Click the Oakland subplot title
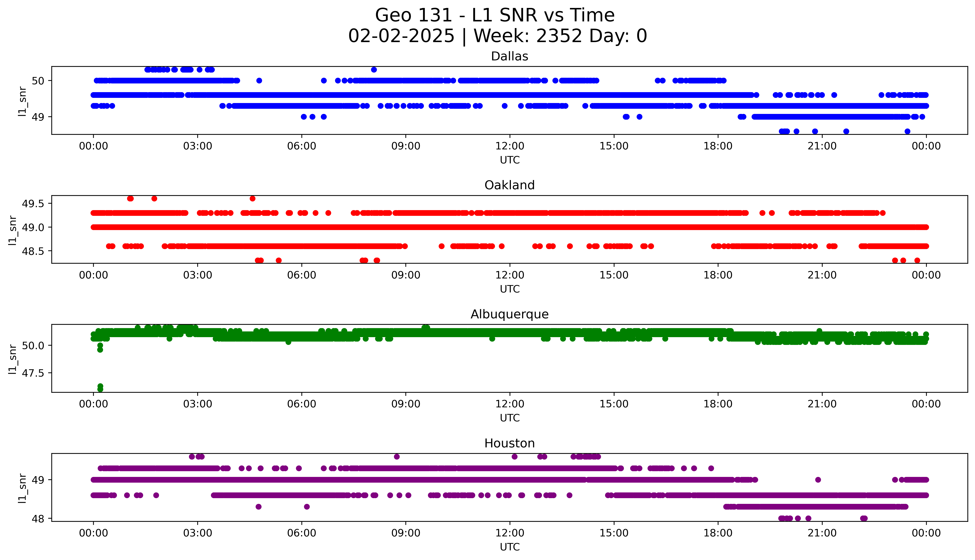The width and height of the screenshot is (975, 560). [x=509, y=185]
